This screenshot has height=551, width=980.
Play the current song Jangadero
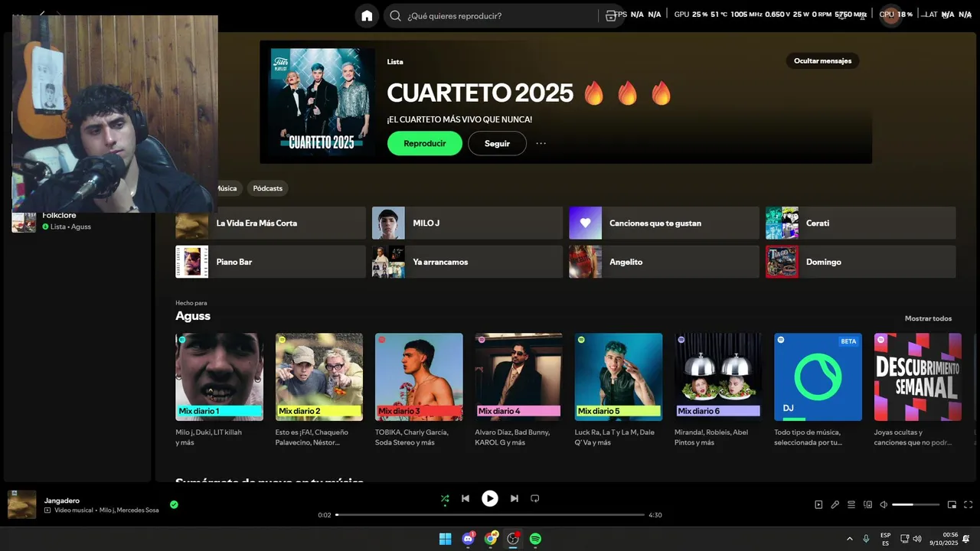coord(490,498)
